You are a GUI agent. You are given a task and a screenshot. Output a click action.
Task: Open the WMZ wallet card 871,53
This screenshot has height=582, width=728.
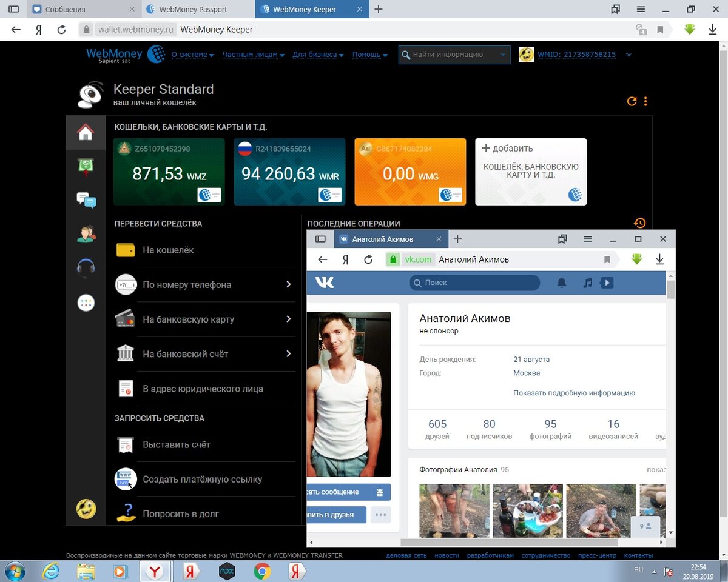[169, 172]
